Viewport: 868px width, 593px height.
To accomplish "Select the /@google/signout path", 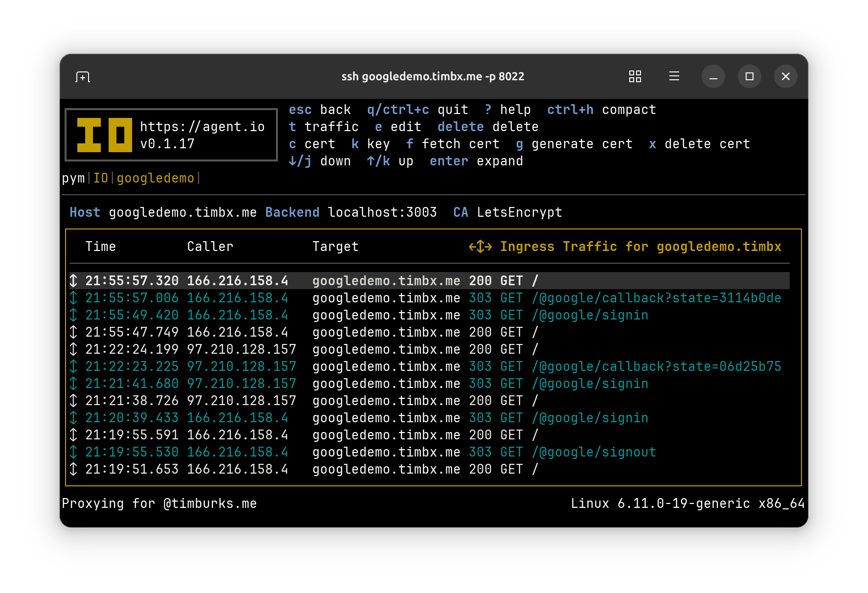I will pyautogui.click(x=594, y=452).
